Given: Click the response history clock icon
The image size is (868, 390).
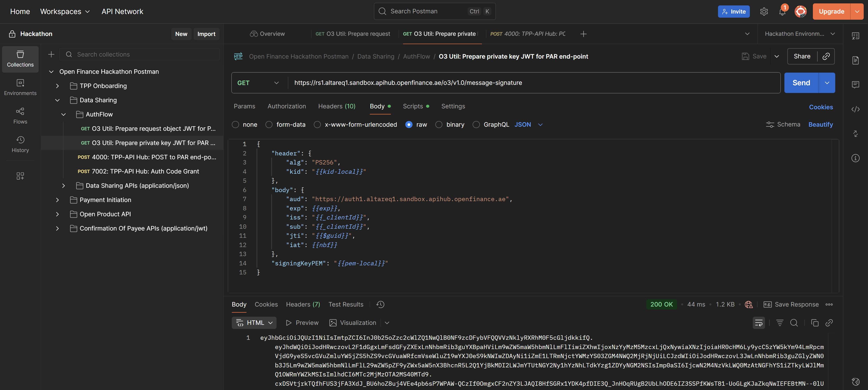Looking at the screenshot, I should (x=380, y=304).
